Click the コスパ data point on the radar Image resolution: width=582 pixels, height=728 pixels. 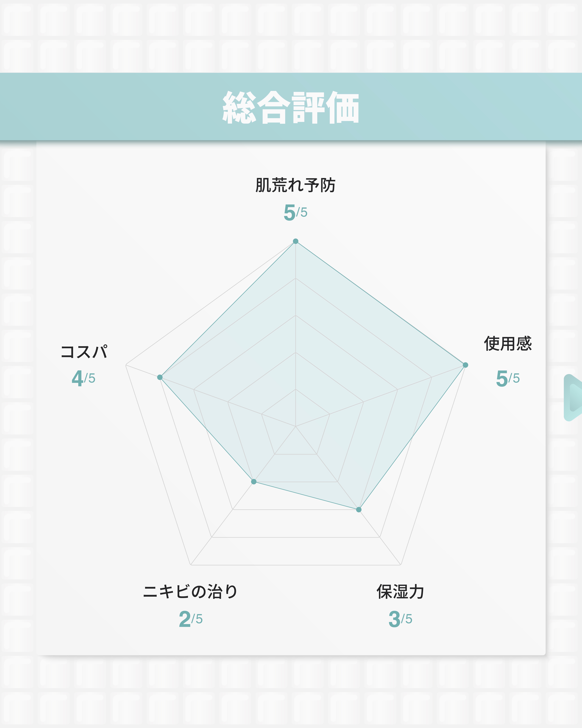coord(160,377)
